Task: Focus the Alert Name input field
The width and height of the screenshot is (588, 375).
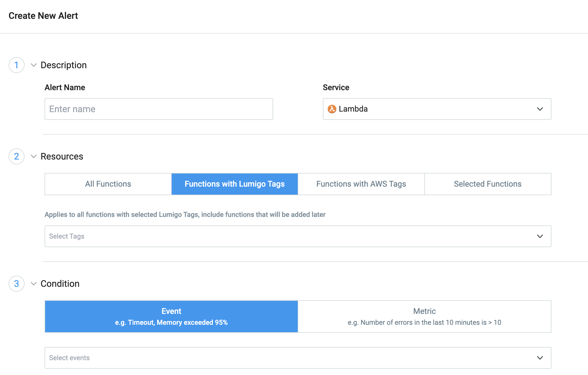Action: click(x=159, y=109)
